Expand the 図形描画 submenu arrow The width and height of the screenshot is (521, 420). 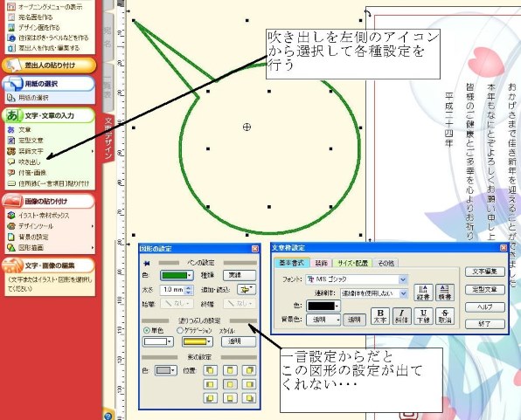coord(93,247)
